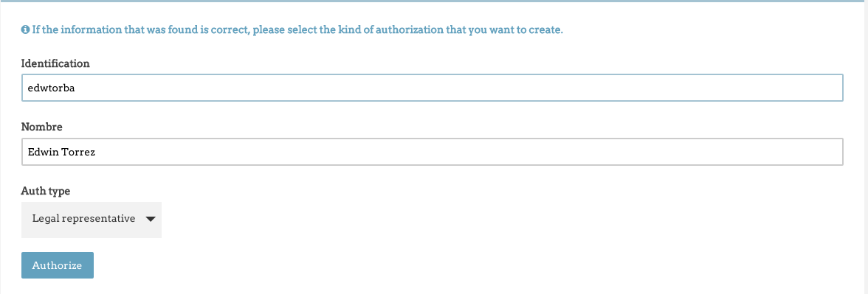868x294 pixels.
Task: Click the Authorize button
Action: pos(58,265)
